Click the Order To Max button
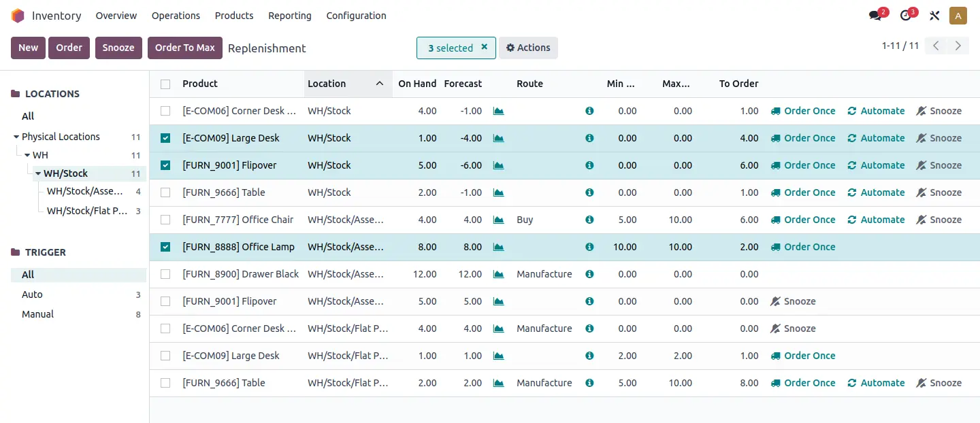Image resolution: width=980 pixels, height=423 pixels. pos(184,48)
